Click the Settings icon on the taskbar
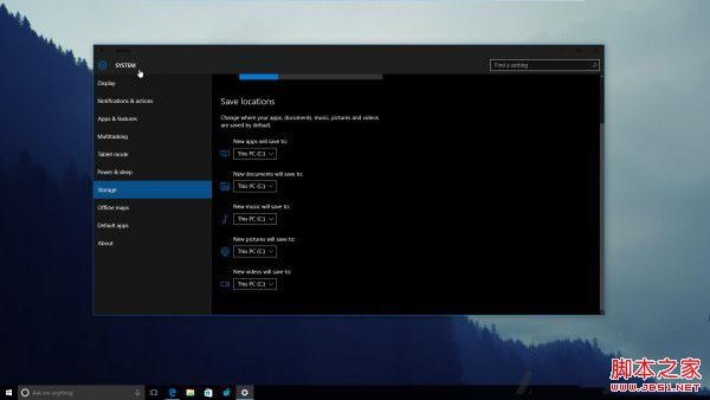 click(245, 392)
